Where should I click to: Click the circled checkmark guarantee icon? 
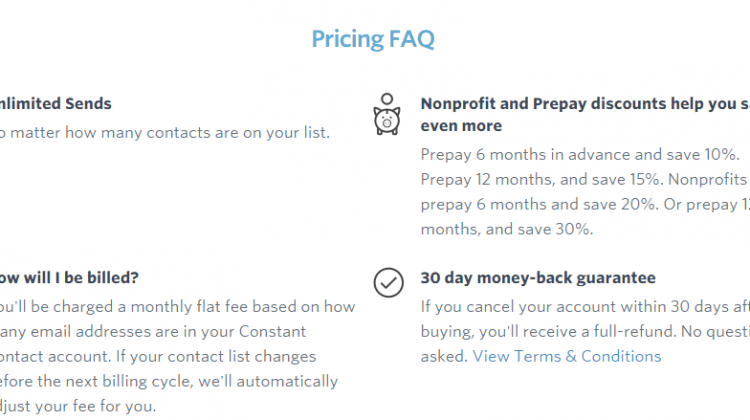click(x=388, y=282)
